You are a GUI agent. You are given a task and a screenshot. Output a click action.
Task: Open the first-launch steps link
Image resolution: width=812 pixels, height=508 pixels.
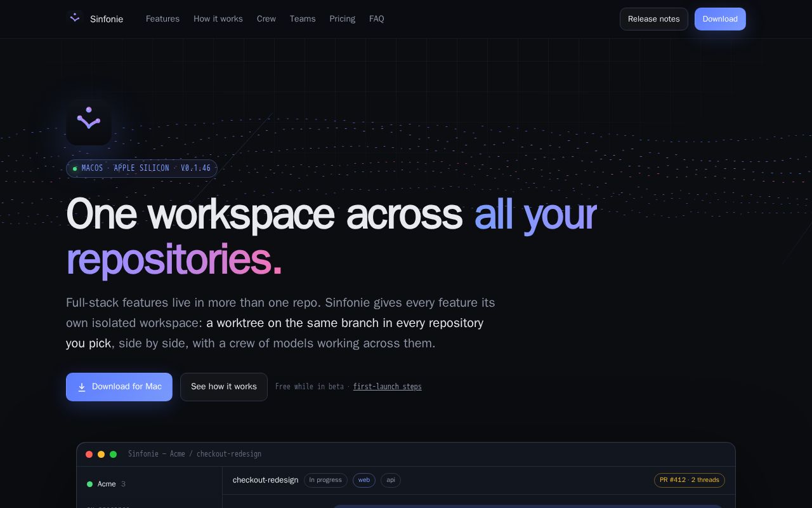(x=388, y=387)
